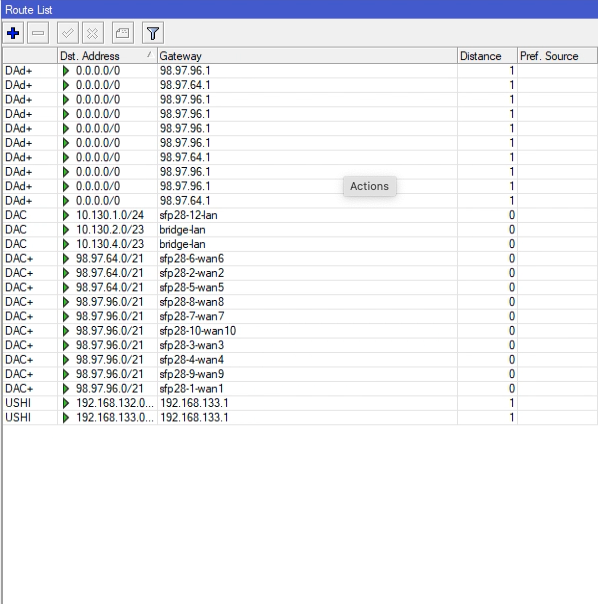Sort by Gateway column header

tap(307, 56)
